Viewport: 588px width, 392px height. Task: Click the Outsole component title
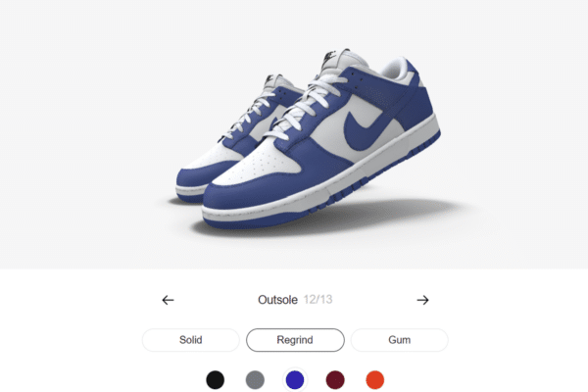coord(277,300)
